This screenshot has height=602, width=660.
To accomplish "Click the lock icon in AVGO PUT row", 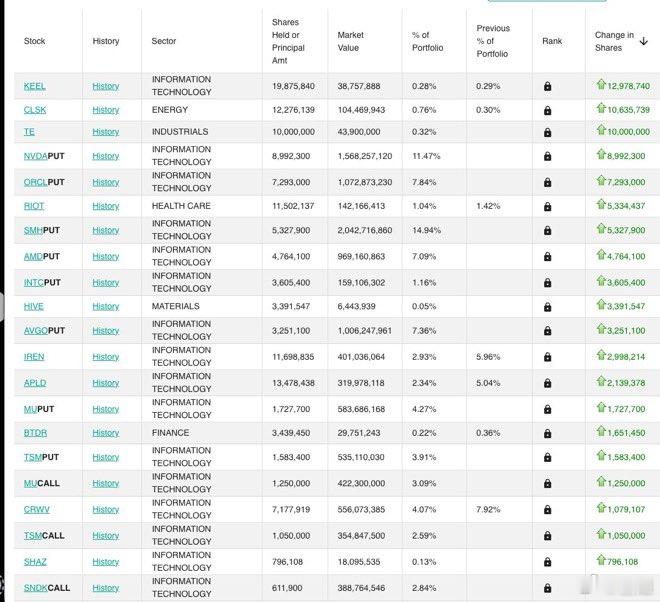I will pos(547,331).
